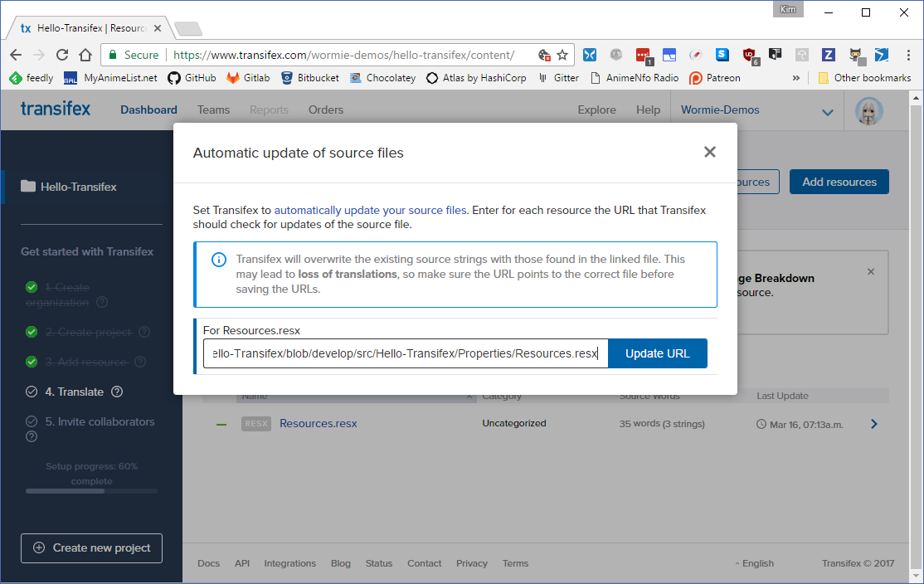Viewport: 924px width, 584px height.
Task: Focus the Resources.resx URL input field
Action: (x=406, y=353)
